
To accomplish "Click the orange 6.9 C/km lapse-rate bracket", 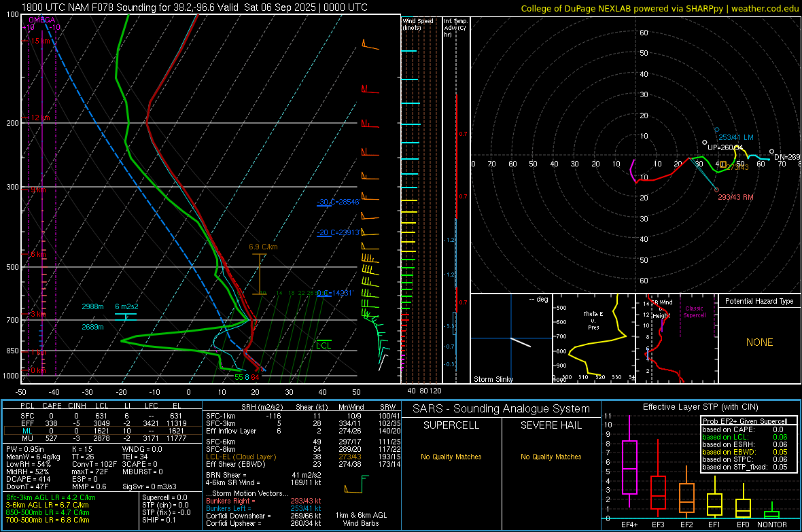I will click(x=260, y=274).
